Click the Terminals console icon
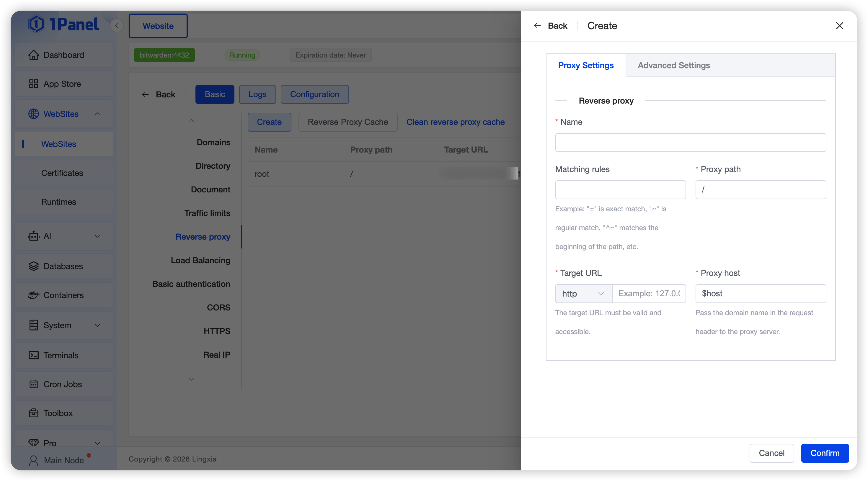The height and width of the screenshot is (481, 868). pyautogui.click(x=33, y=355)
